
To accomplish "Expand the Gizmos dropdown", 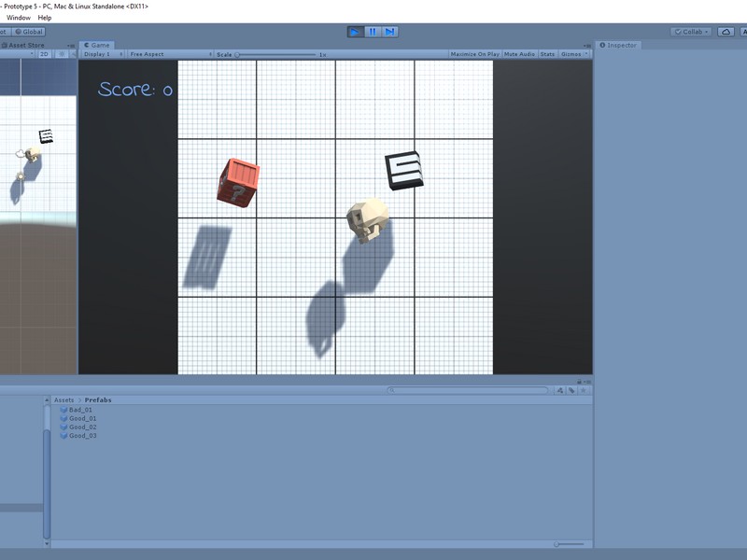I will 573,54.
